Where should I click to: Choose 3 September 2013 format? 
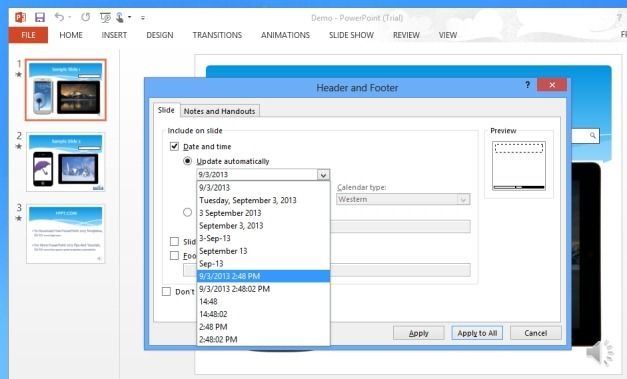(263, 213)
